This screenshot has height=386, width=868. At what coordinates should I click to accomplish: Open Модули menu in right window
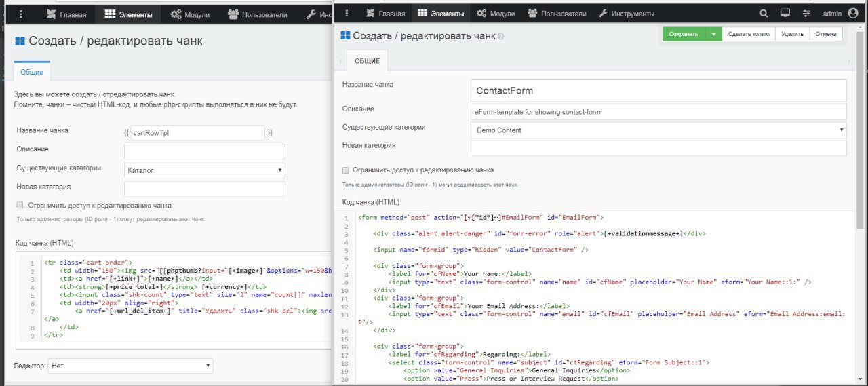coord(500,14)
